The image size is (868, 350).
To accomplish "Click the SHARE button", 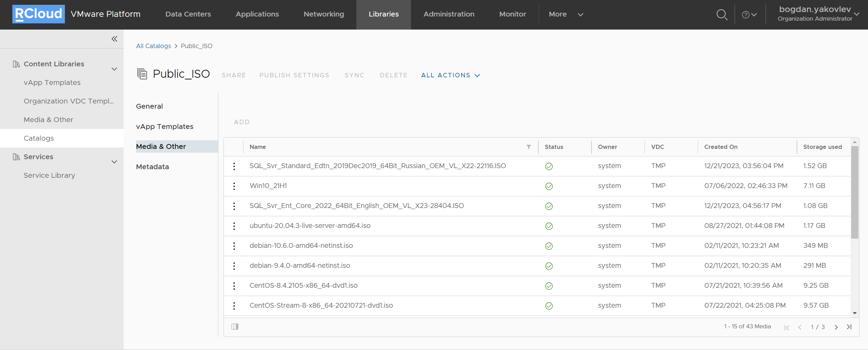I will [x=234, y=75].
